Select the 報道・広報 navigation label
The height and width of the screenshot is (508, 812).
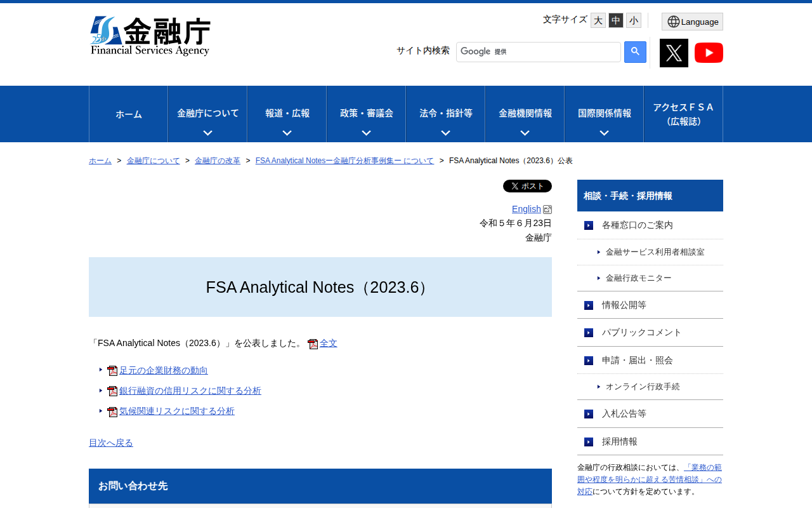(287, 113)
